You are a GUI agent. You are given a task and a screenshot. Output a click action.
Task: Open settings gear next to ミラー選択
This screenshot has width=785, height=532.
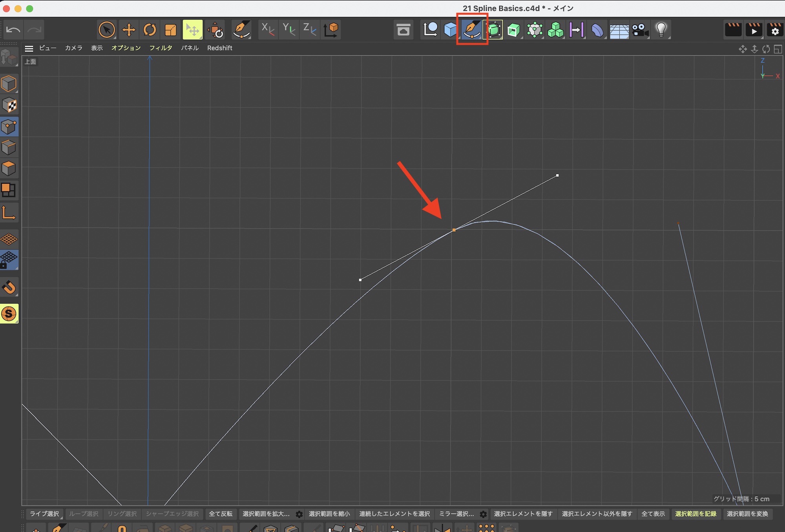click(484, 514)
